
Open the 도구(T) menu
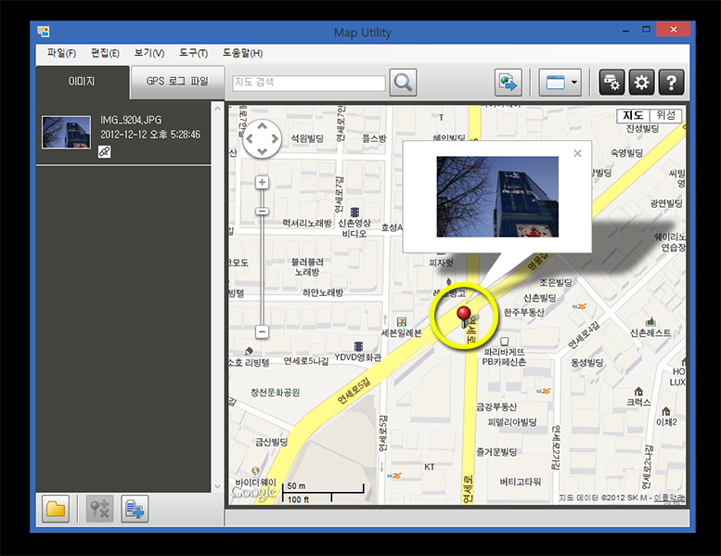(x=194, y=53)
